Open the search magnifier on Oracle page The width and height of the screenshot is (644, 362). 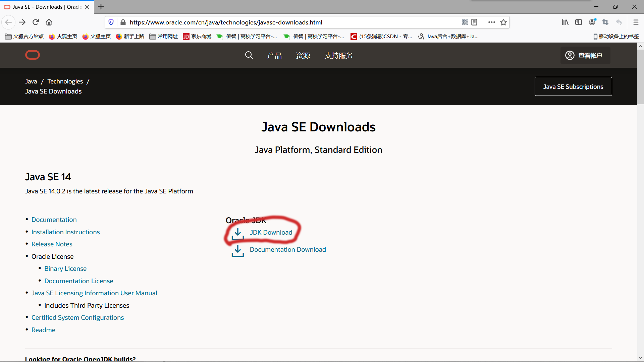pyautogui.click(x=249, y=55)
